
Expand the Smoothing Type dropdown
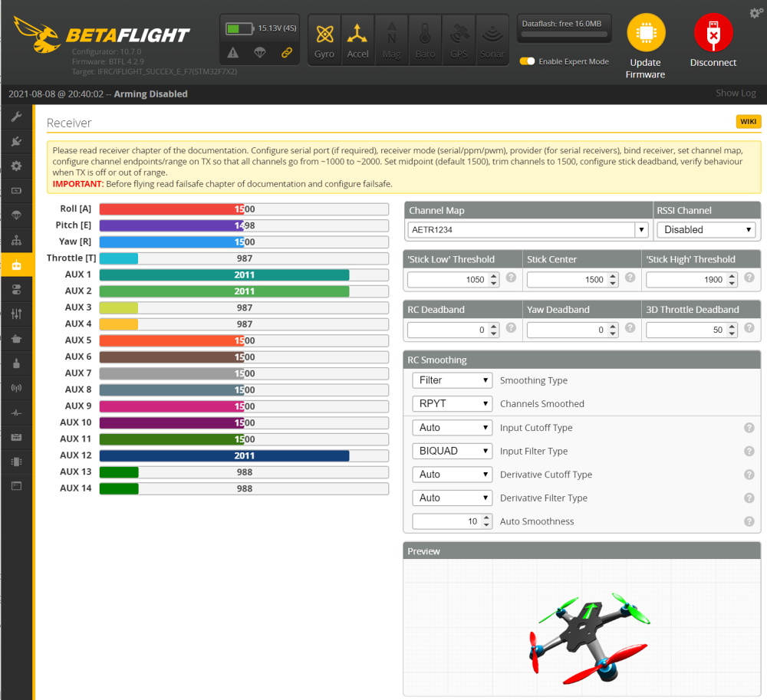click(x=452, y=380)
